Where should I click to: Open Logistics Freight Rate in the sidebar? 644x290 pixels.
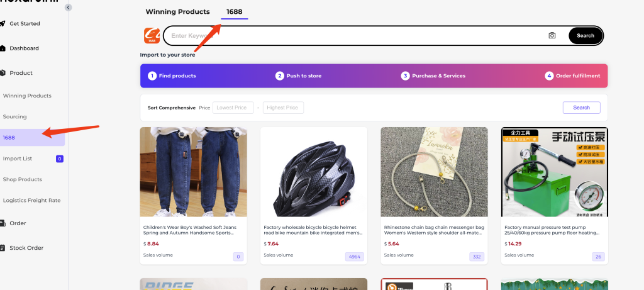click(31, 201)
